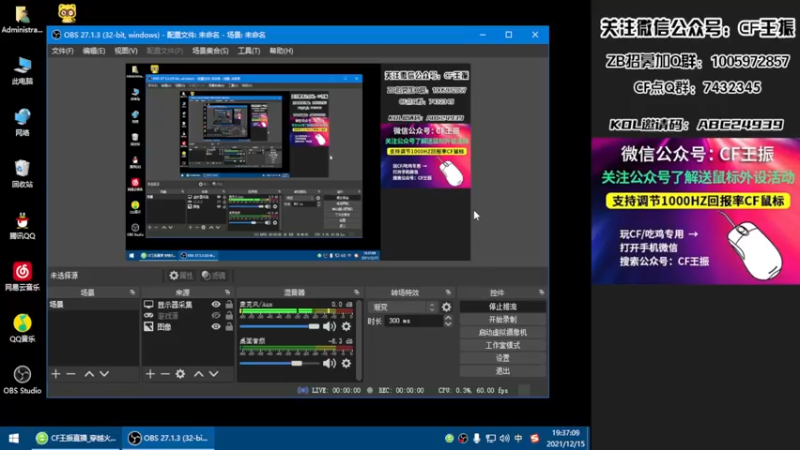Open the QQ音乐 desktop icon
The height and width of the screenshot is (450, 800).
22,328
